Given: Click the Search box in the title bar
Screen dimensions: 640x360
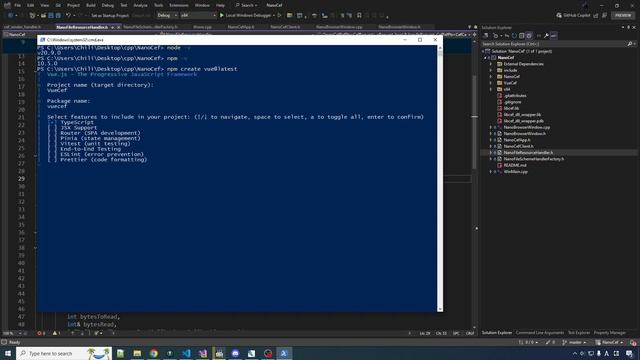Looking at the screenshot, I should 246,5.
